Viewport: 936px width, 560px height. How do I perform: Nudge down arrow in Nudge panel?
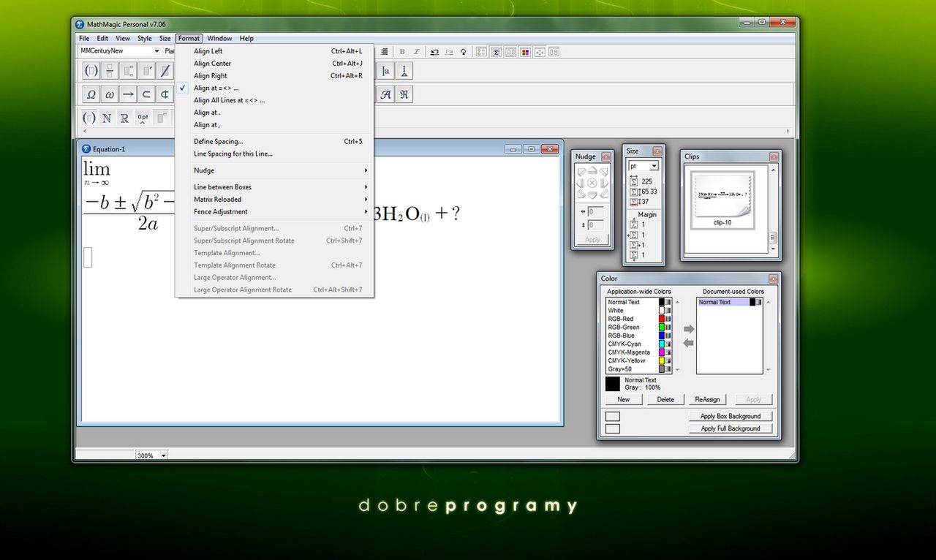[592, 194]
